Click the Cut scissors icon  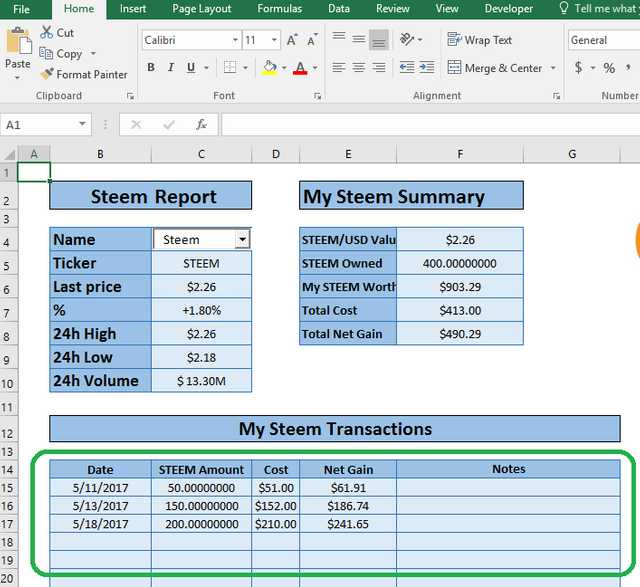[46, 32]
